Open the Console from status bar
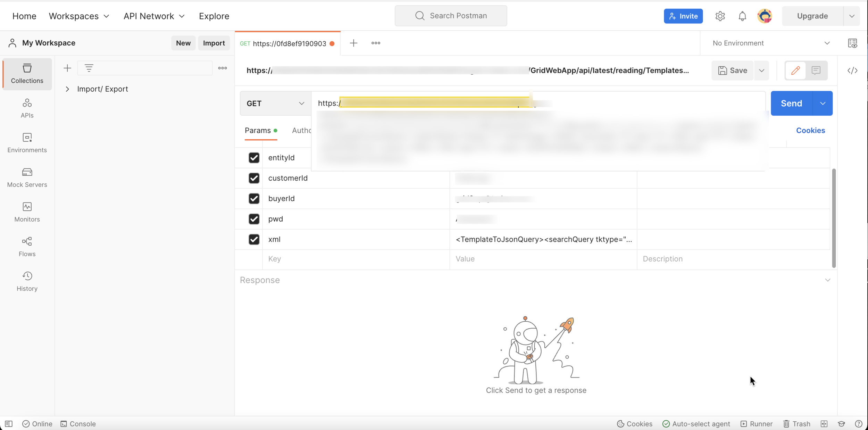868x430 pixels. click(78, 424)
